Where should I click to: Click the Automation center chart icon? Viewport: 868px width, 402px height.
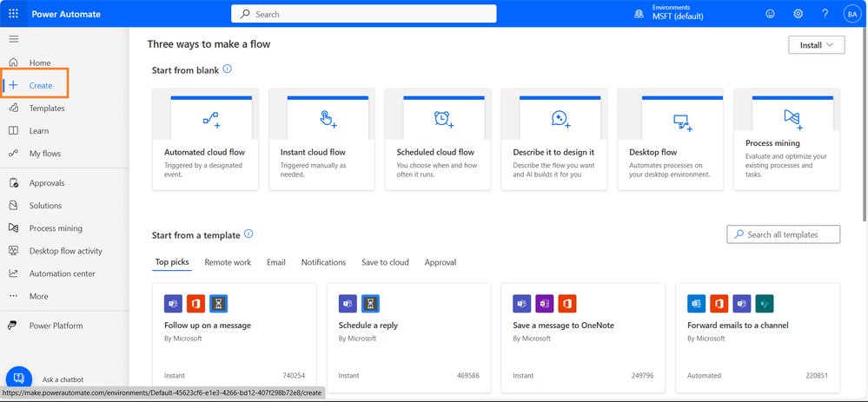pos(14,273)
